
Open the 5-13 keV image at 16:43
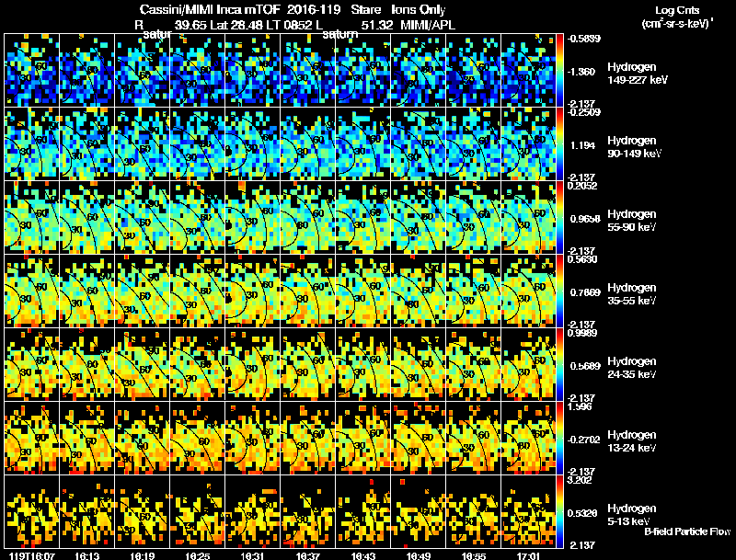(362, 512)
